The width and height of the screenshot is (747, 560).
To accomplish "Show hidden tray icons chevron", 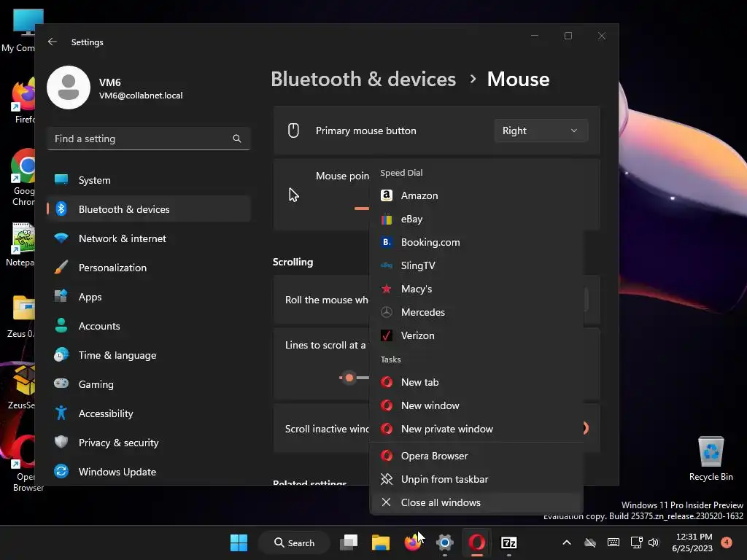I will 566,542.
